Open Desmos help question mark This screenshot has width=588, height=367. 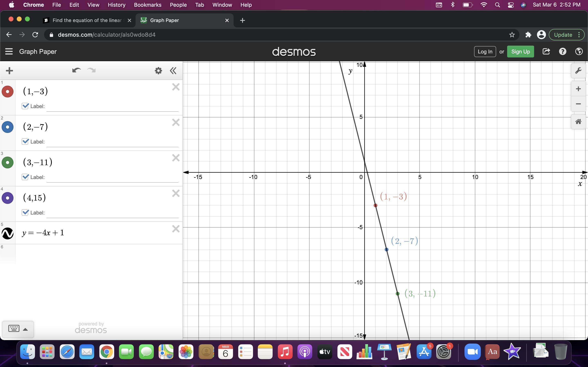[562, 51]
